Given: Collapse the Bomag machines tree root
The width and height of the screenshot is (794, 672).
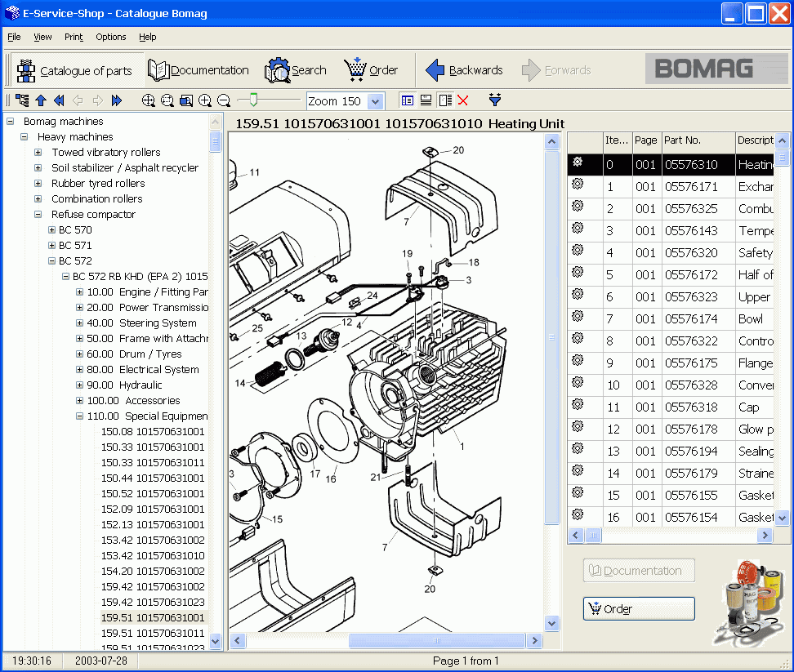Looking at the screenshot, I should click(10, 122).
